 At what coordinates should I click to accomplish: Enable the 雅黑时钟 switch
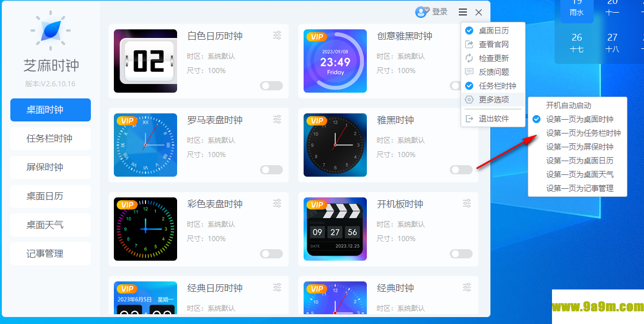[461, 170]
